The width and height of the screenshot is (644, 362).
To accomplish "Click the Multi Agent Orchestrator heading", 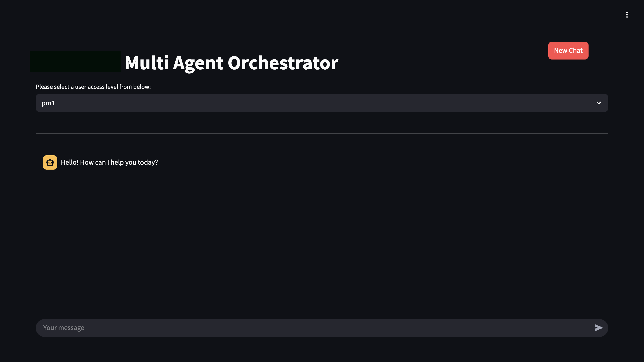I will pyautogui.click(x=231, y=63).
